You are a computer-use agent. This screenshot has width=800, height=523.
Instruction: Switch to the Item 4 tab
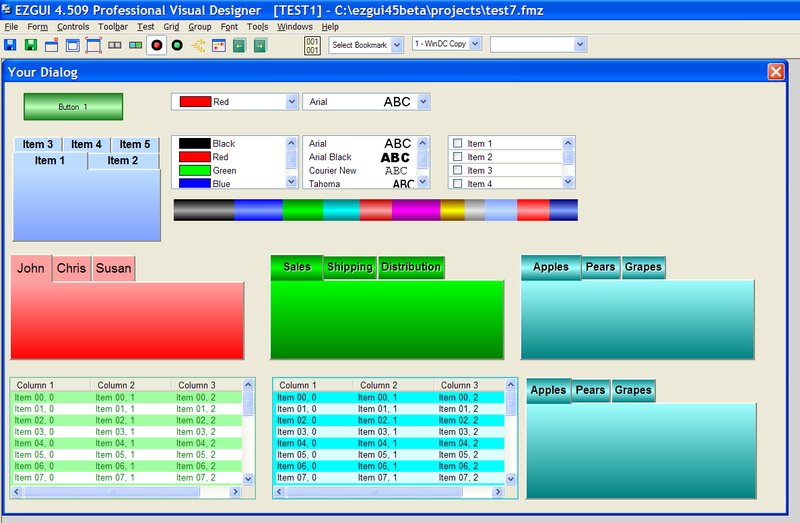pyautogui.click(x=86, y=144)
